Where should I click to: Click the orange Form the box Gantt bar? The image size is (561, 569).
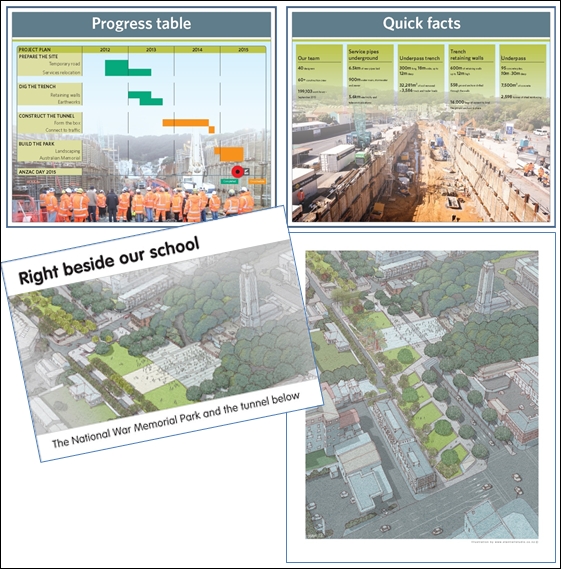[x=185, y=123]
